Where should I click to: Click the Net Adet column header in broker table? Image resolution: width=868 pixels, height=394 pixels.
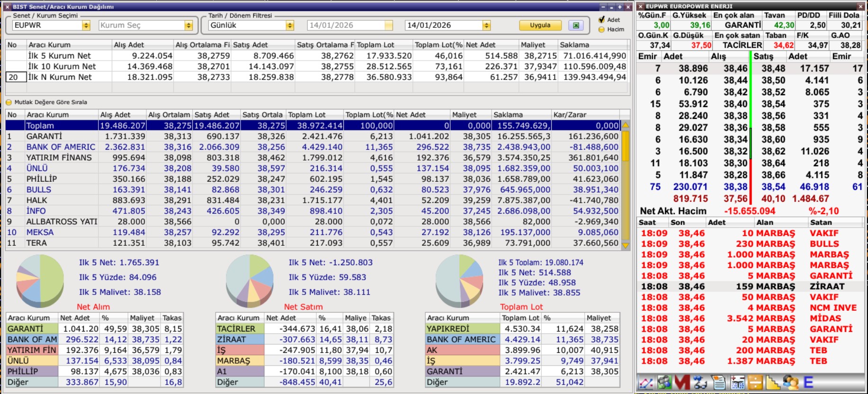tap(421, 115)
